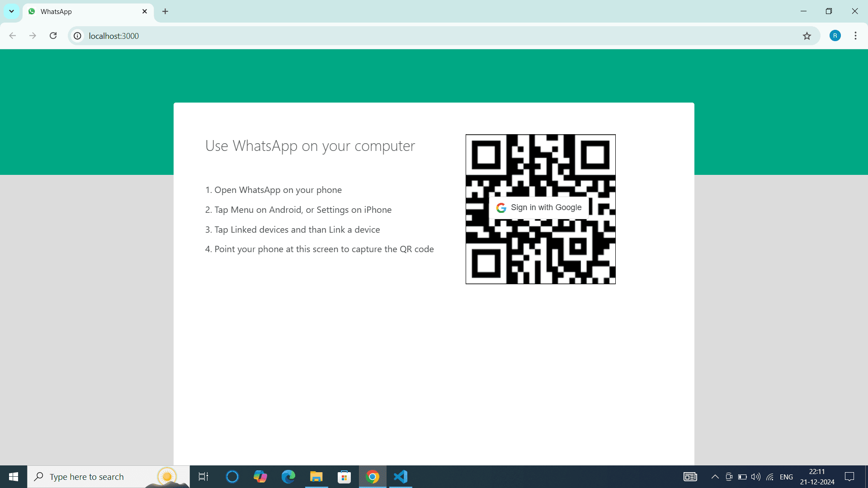Click text 'Point your phone at this screen'
The height and width of the screenshot is (488, 868).
click(x=276, y=249)
